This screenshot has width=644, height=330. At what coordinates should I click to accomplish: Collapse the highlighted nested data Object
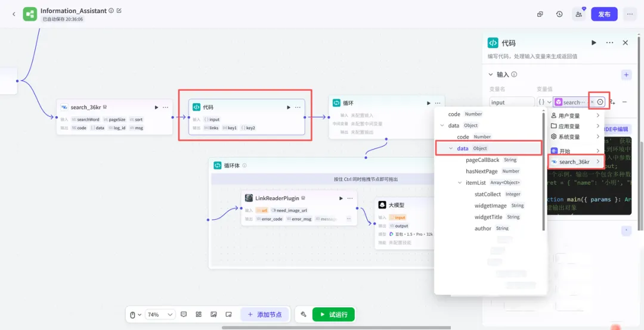[x=451, y=148]
